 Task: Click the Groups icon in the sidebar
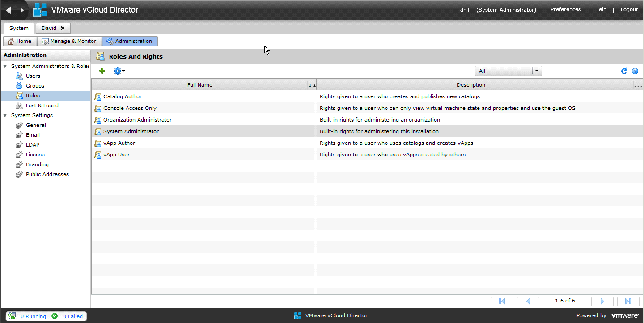tap(19, 86)
